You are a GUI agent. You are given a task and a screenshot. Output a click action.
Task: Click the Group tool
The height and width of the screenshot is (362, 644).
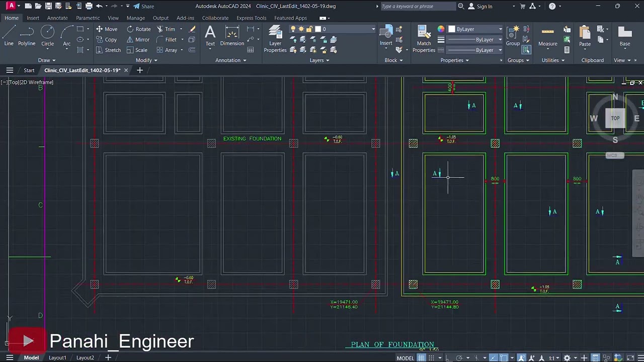513,36
